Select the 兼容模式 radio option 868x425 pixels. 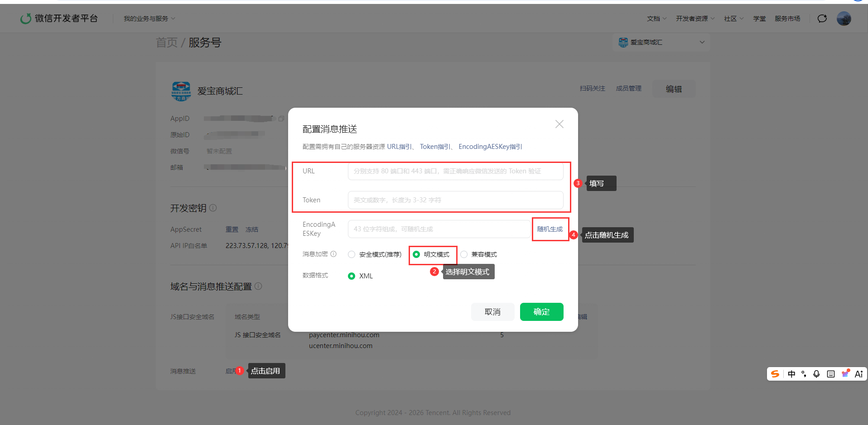(464, 254)
